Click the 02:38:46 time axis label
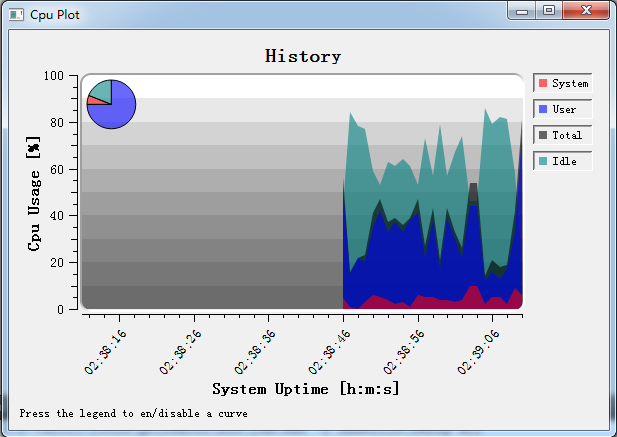The height and width of the screenshot is (437, 617). click(x=329, y=352)
